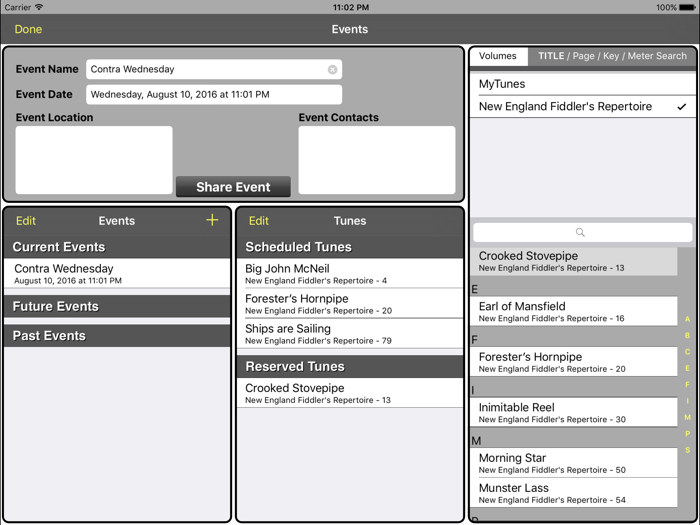The image size is (700, 525).
Task: Jump to index letter E
Action: 688,368
